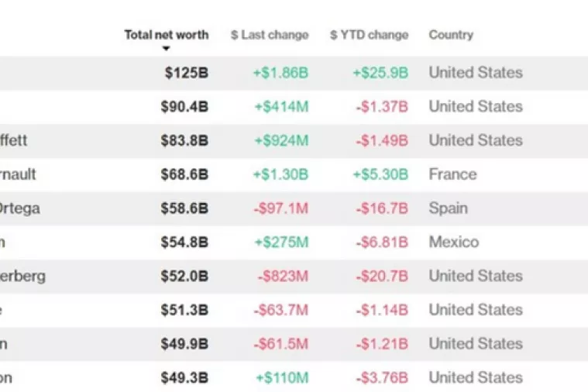Screen dimensions: 588x392
Task: Sort by Total net worth column header
Action: click(x=166, y=35)
